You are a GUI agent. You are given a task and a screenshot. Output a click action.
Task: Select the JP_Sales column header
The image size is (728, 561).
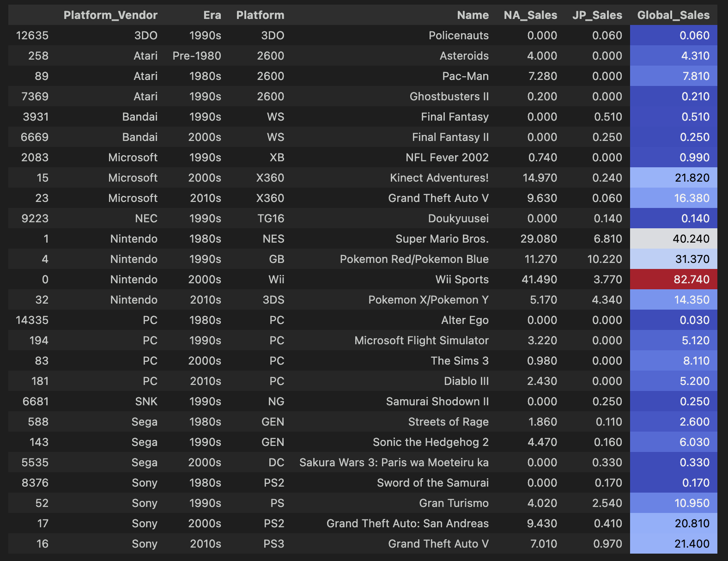pos(597,15)
